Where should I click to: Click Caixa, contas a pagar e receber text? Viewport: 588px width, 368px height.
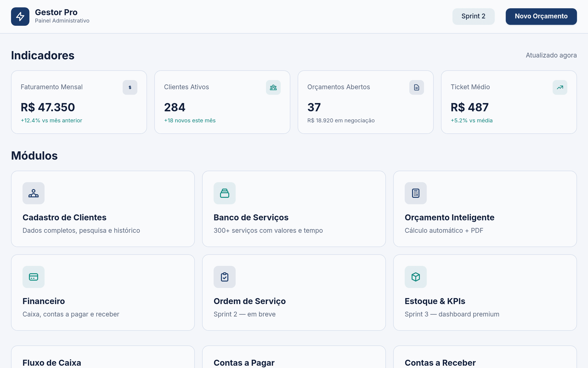tap(71, 314)
